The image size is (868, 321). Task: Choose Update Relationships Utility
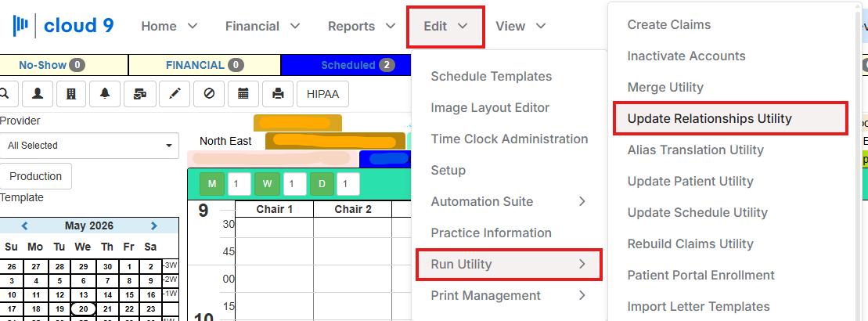730,118
